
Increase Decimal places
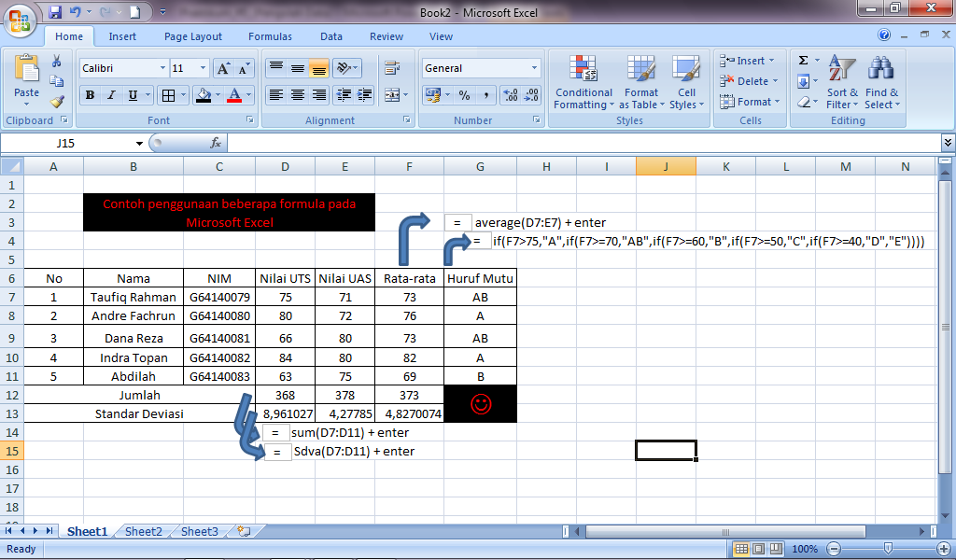click(511, 95)
